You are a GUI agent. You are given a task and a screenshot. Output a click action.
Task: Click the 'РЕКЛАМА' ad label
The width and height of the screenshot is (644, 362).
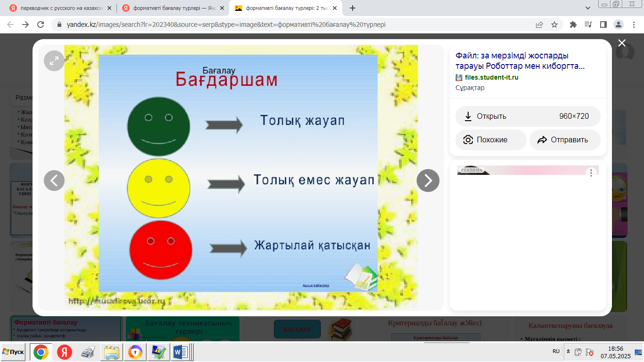coord(472,170)
